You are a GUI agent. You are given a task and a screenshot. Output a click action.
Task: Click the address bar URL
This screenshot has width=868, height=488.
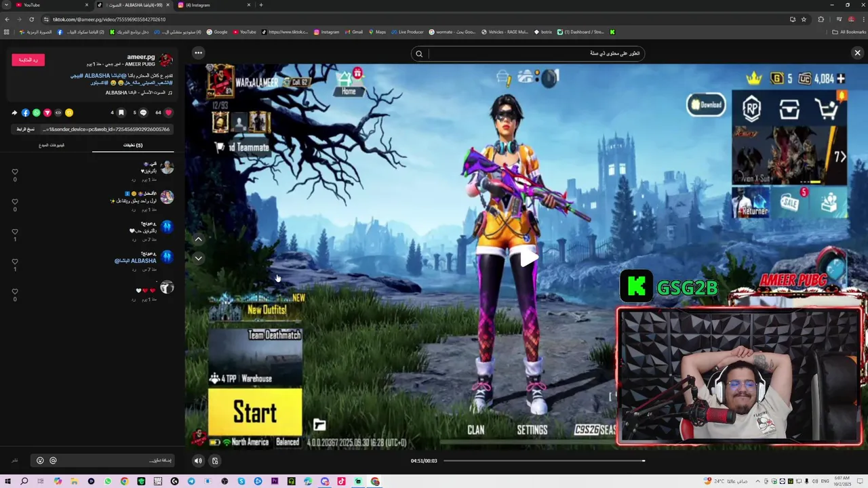tap(109, 20)
